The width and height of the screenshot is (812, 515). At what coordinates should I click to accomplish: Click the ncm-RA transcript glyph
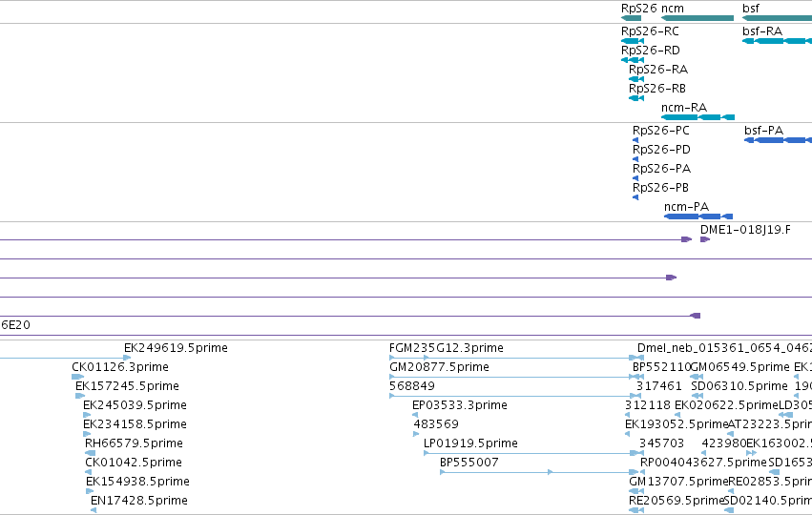coord(697,117)
